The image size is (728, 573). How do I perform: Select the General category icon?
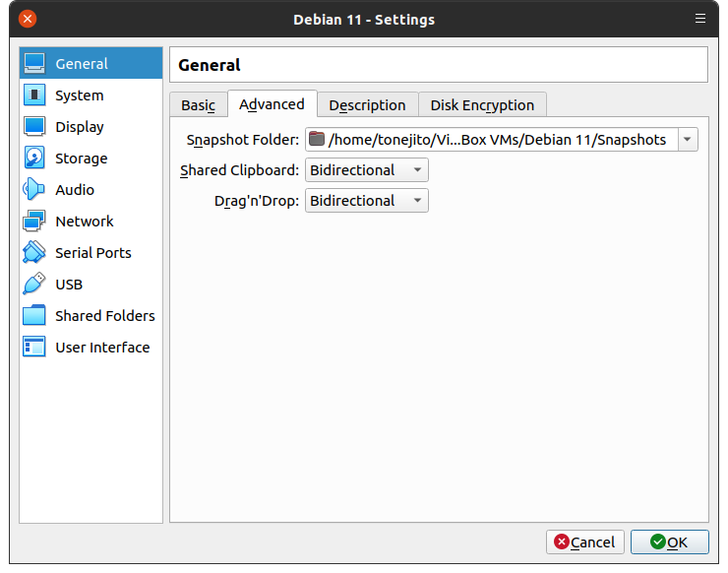point(34,64)
